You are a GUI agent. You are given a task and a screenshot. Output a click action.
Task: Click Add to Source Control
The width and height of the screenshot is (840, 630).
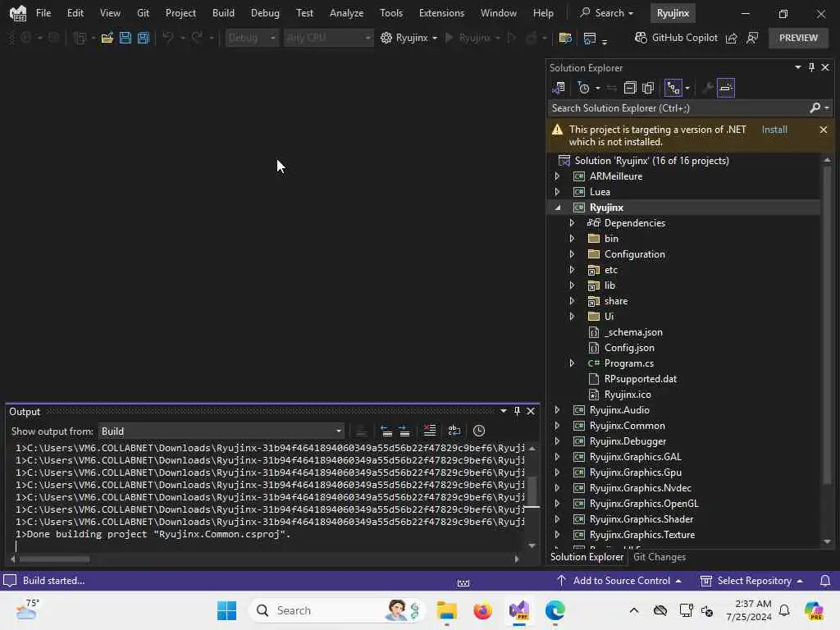[621, 581]
